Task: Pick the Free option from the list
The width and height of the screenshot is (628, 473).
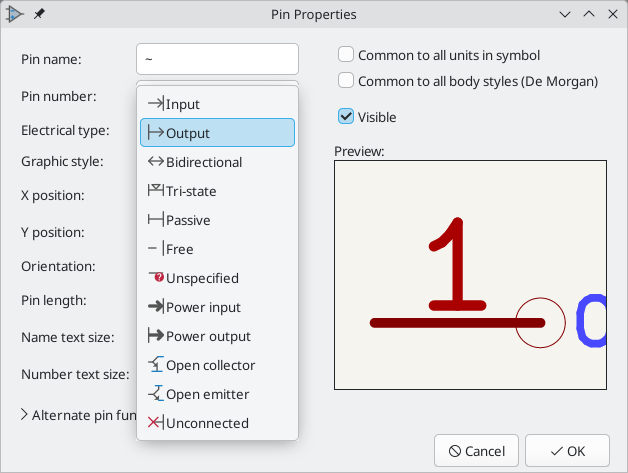Action: [180, 249]
